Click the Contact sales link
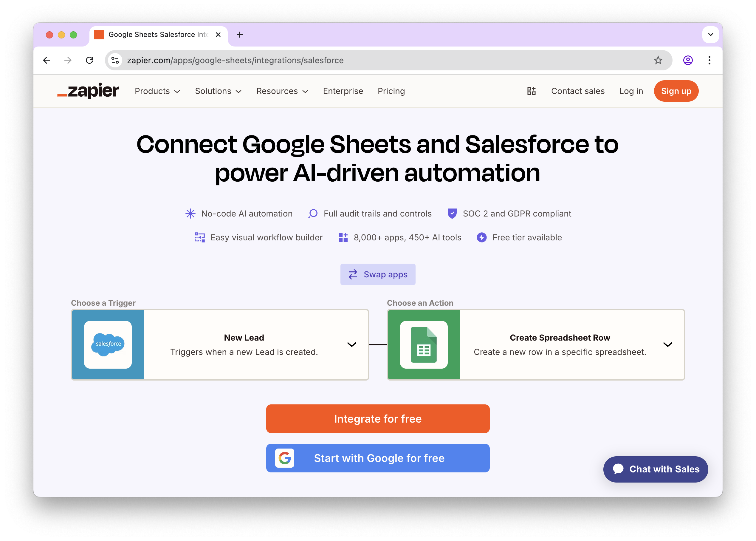756x541 pixels. click(578, 91)
